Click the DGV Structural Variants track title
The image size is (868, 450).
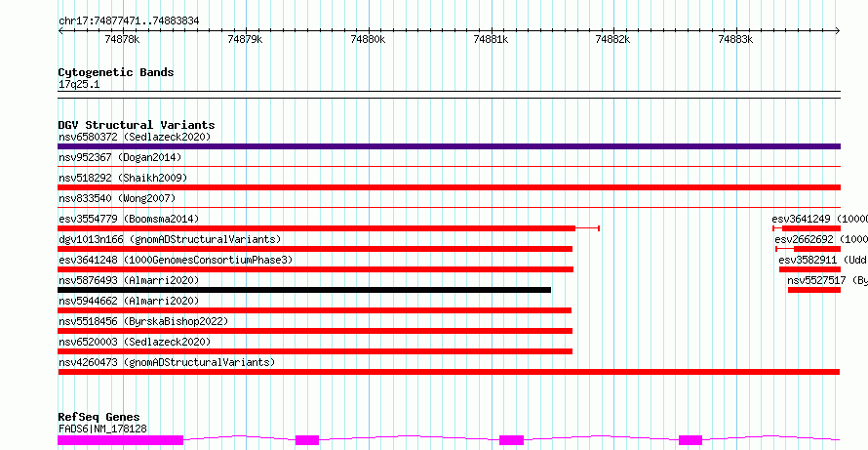137,125
